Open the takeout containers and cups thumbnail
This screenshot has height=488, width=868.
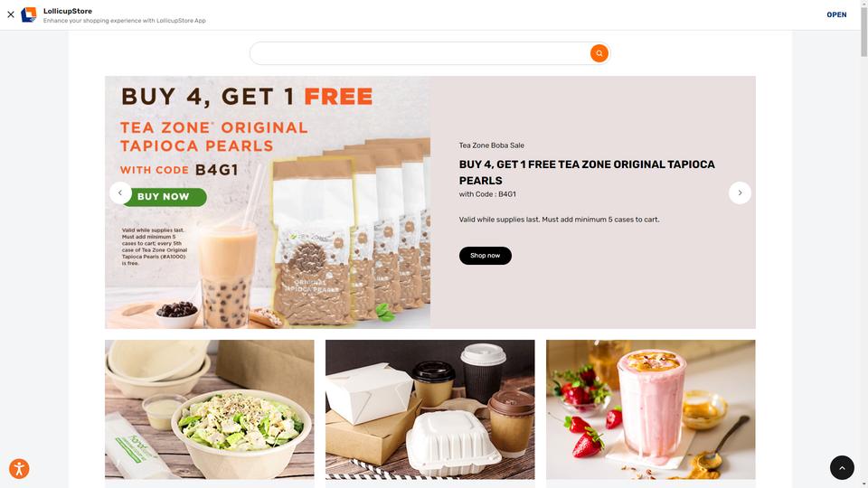pos(429,409)
